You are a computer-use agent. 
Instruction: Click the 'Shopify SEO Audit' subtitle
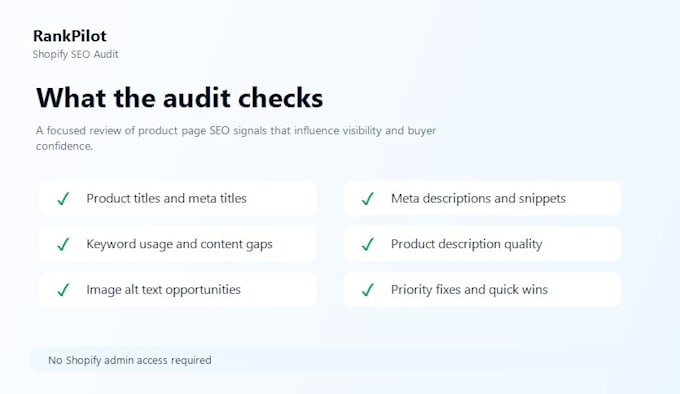tap(75, 54)
